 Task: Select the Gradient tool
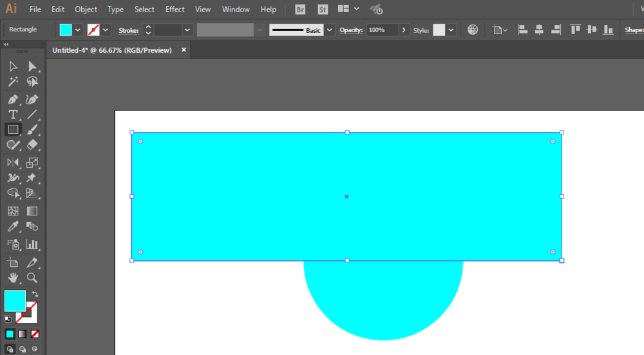(x=32, y=211)
